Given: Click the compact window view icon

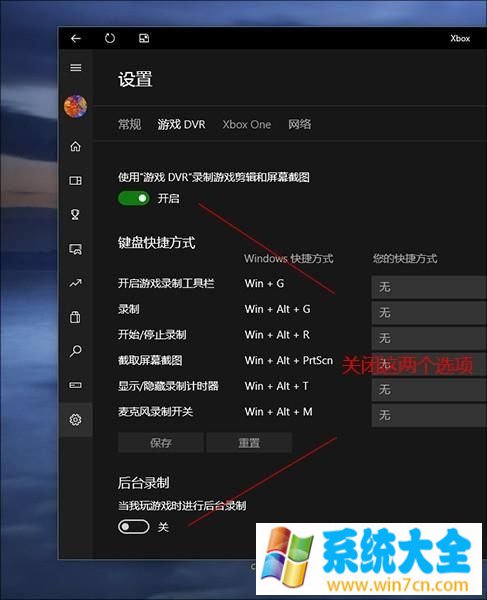Looking at the screenshot, I should click(144, 38).
